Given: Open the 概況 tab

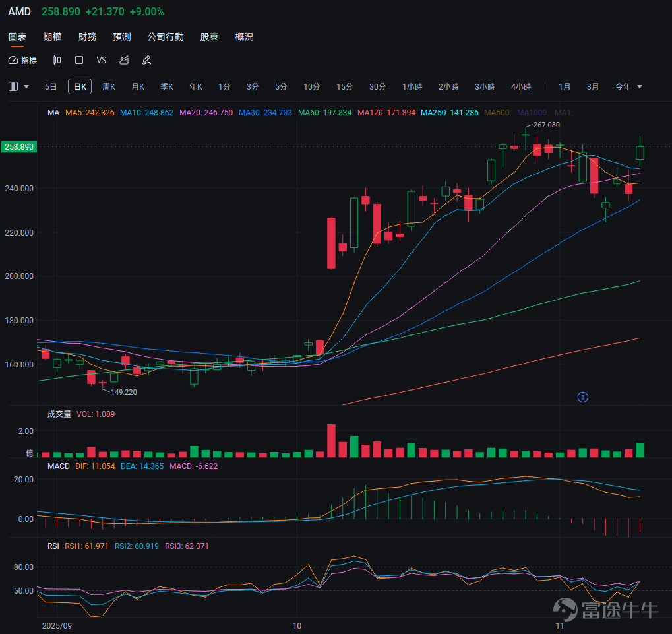Looking at the screenshot, I should 244,37.
